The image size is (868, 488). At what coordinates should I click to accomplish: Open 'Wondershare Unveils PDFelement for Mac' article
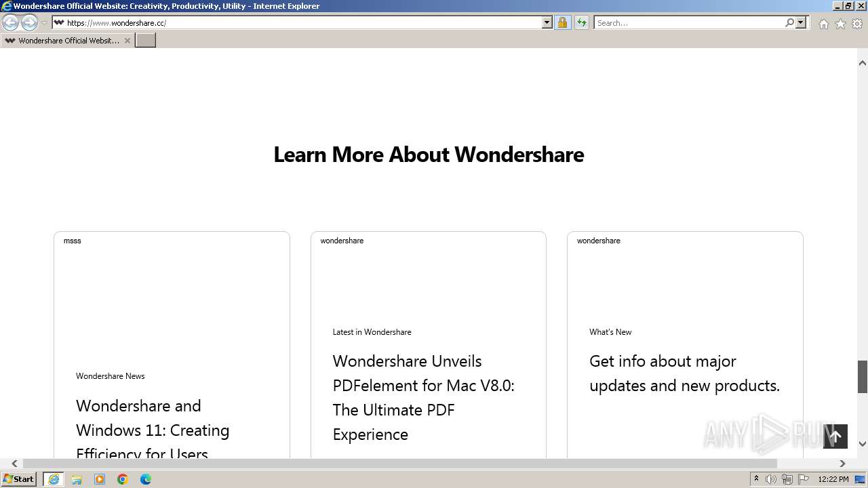click(x=424, y=397)
